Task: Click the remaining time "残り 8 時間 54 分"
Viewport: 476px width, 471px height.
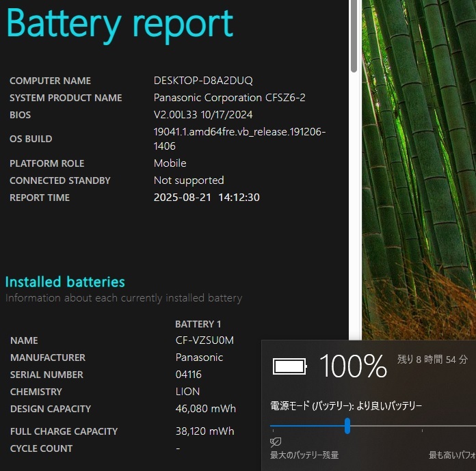Action: (x=433, y=360)
